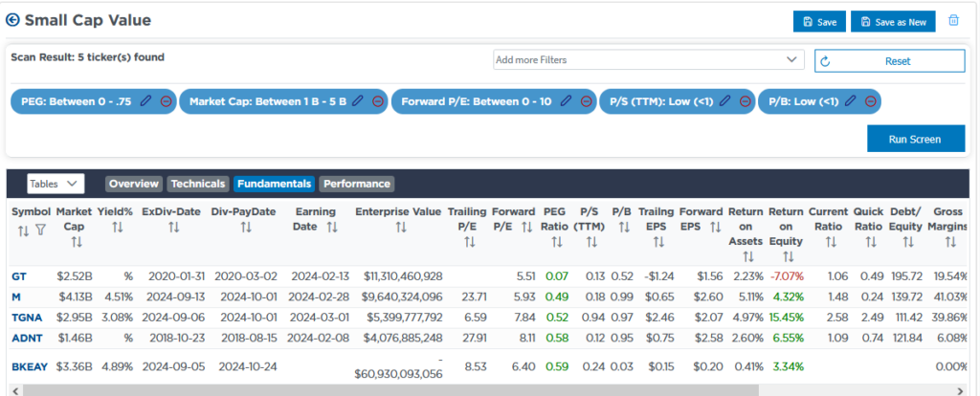Click TGNA return on equity 15.45%
The image size is (980, 396).
tap(786, 318)
